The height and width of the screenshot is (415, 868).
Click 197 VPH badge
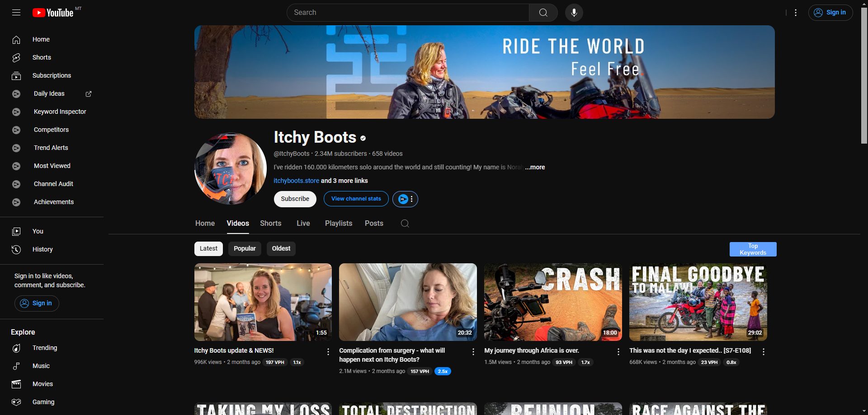pyautogui.click(x=275, y=363)
